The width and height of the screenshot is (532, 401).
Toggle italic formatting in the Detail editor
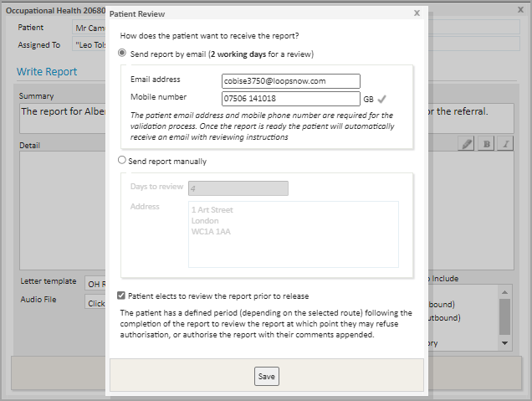click(505, 144)
